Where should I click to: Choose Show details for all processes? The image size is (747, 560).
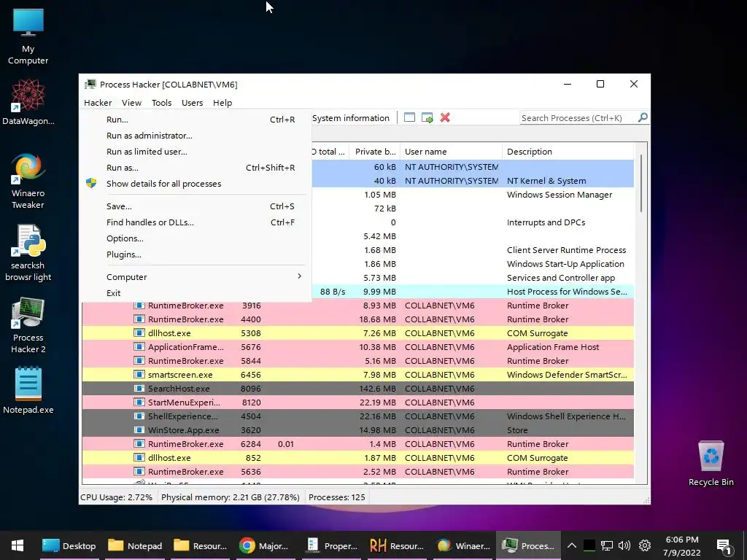(196, 183)
